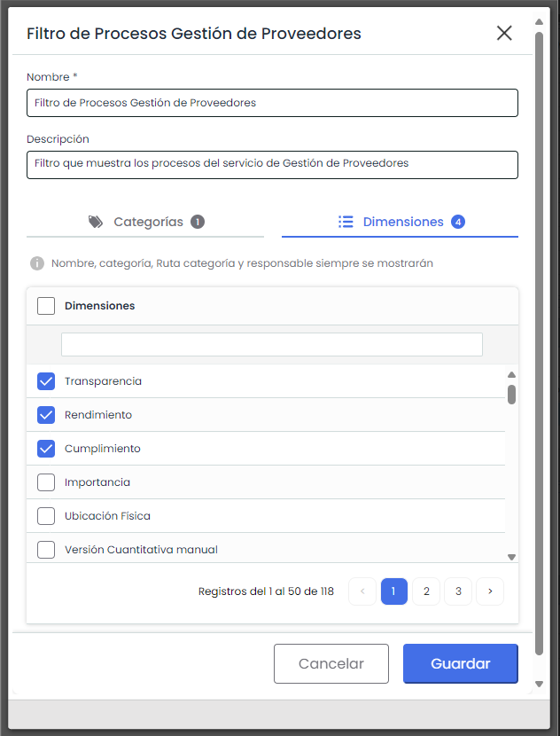560x736 pixels.
Task: Select all with Dimensiones header checkbox
Action: pyautogui.click(x=46, y=306)
